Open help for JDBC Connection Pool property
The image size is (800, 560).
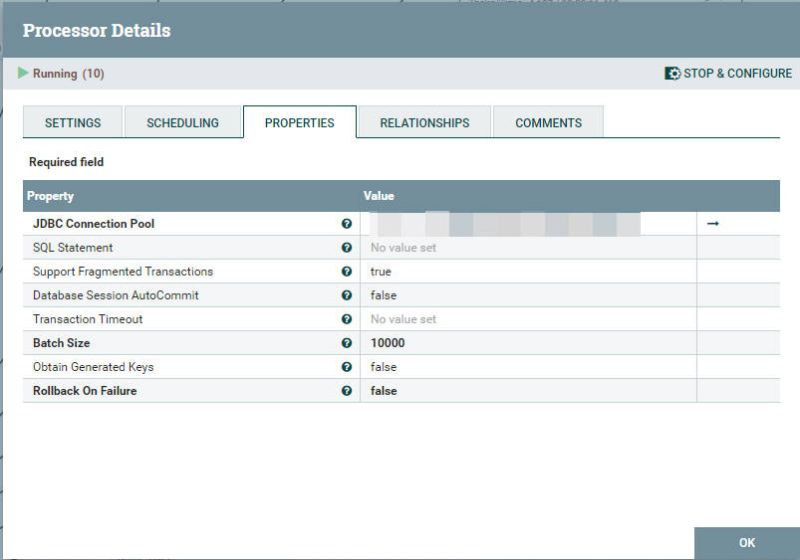click(x=346, y=223)
